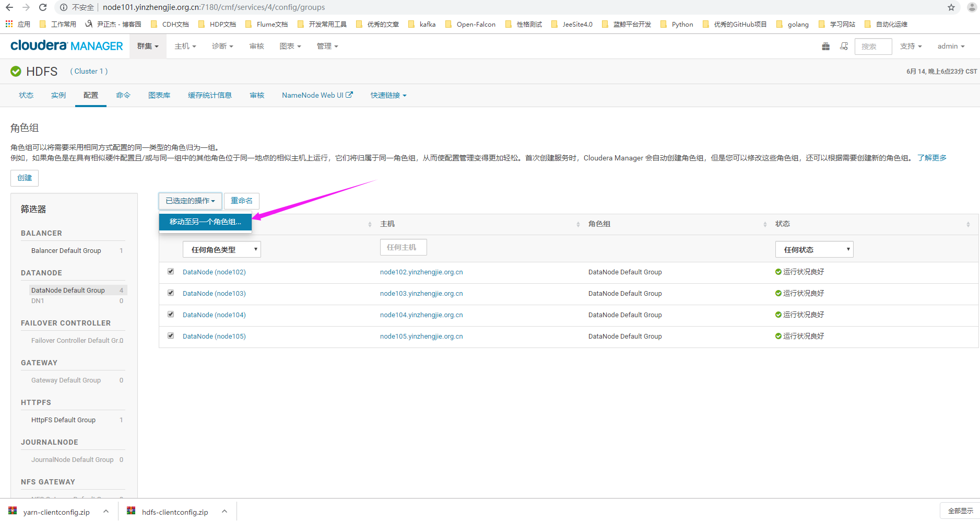Focus the 任何主机 host filter field
Viewport: 980px width, 521px height.
[x=404, y=247]
